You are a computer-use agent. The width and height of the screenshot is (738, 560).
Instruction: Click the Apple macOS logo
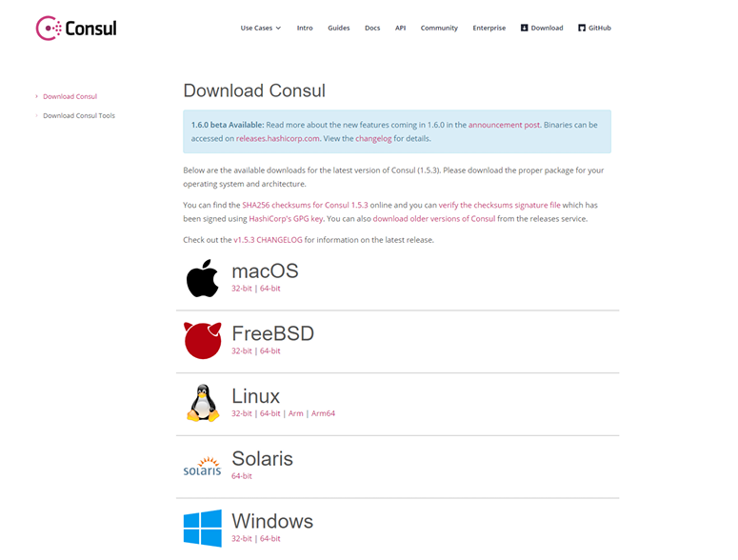(203, 278)
